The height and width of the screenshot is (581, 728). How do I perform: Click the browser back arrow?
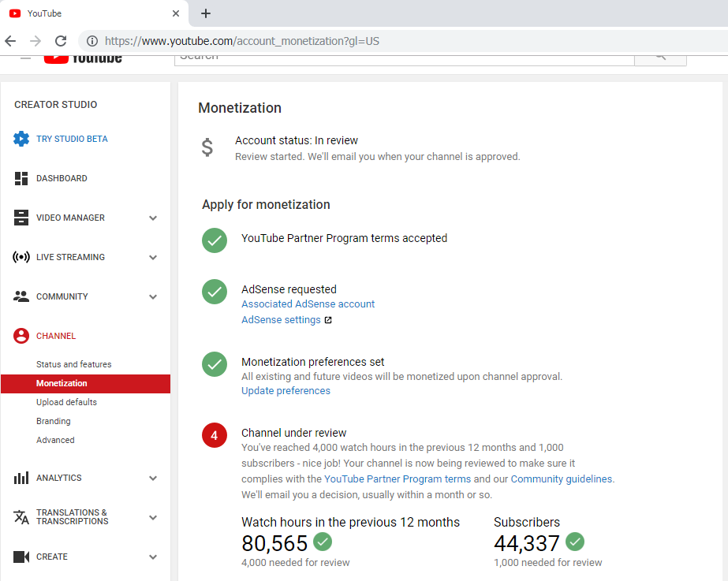[x=10, y=41]
